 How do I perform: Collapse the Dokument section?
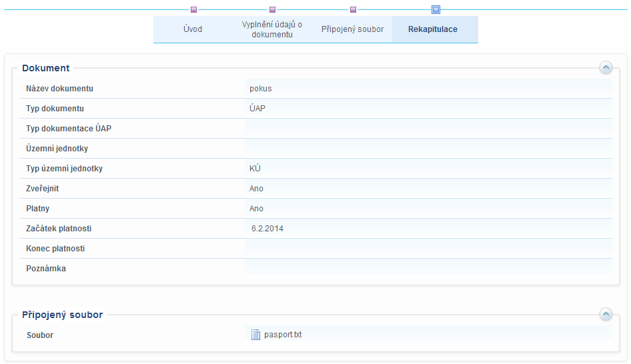click(x=606, y=67)
